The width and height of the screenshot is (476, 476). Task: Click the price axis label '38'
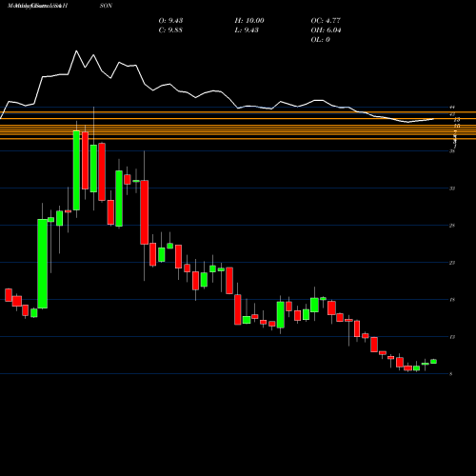coord(452,151)
